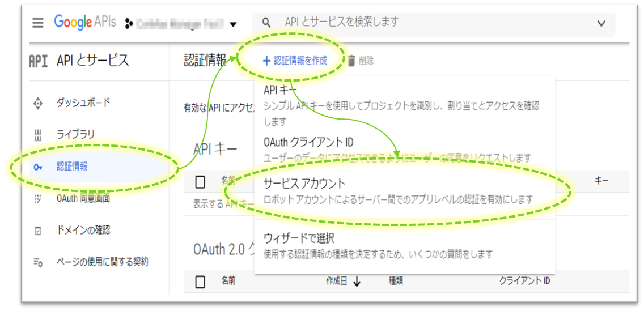Screen dimensions: 644x311
Task: Click the 認証情報を作成 button
Action: pos(295,61)
